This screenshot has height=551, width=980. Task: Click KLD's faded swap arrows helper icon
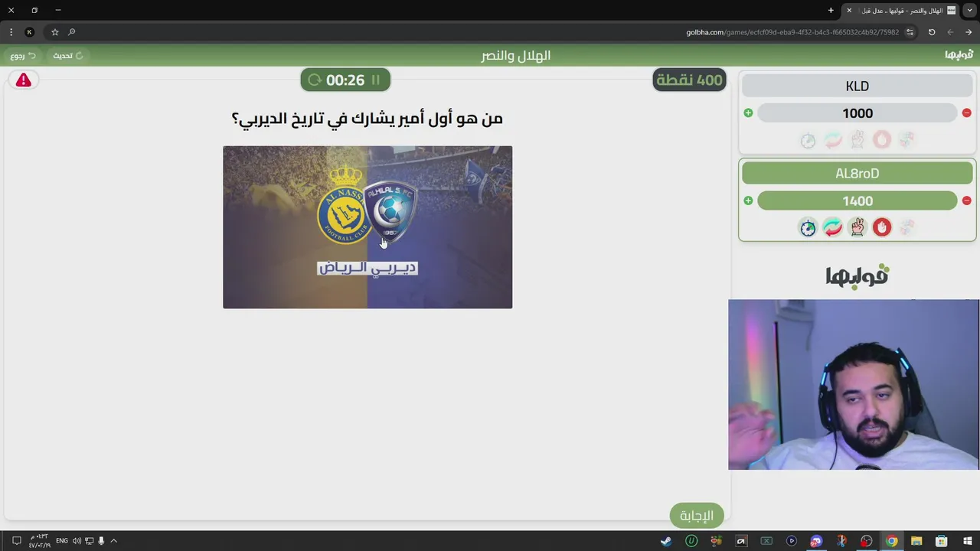coord(832,140)
